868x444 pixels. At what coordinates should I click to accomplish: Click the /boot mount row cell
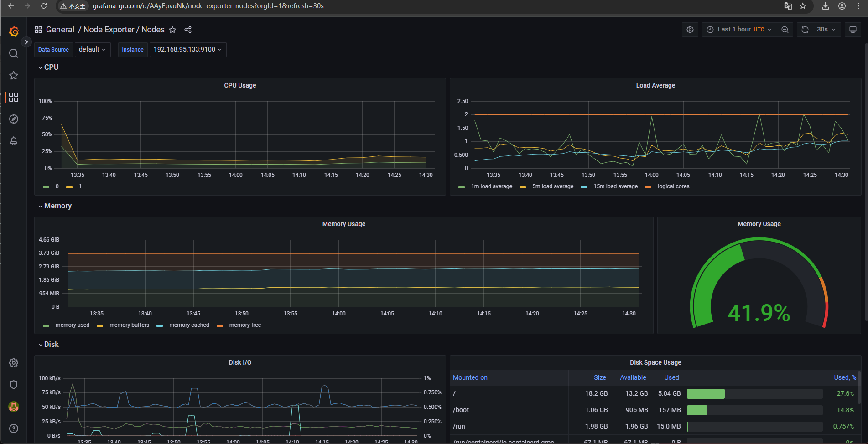click(509, 410)
